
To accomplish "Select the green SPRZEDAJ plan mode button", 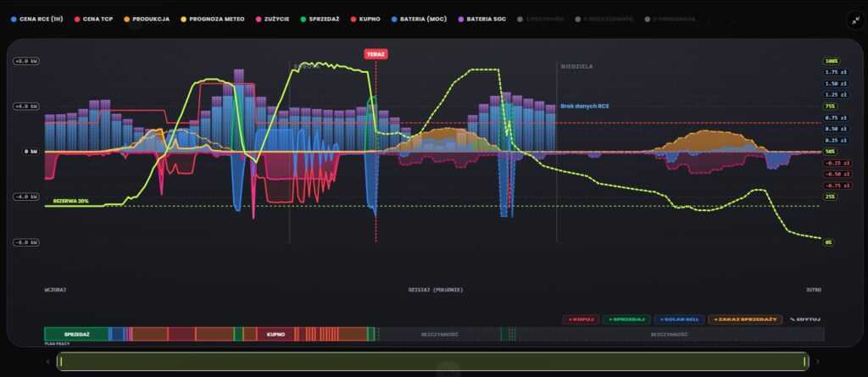I will tap(626, 319).
